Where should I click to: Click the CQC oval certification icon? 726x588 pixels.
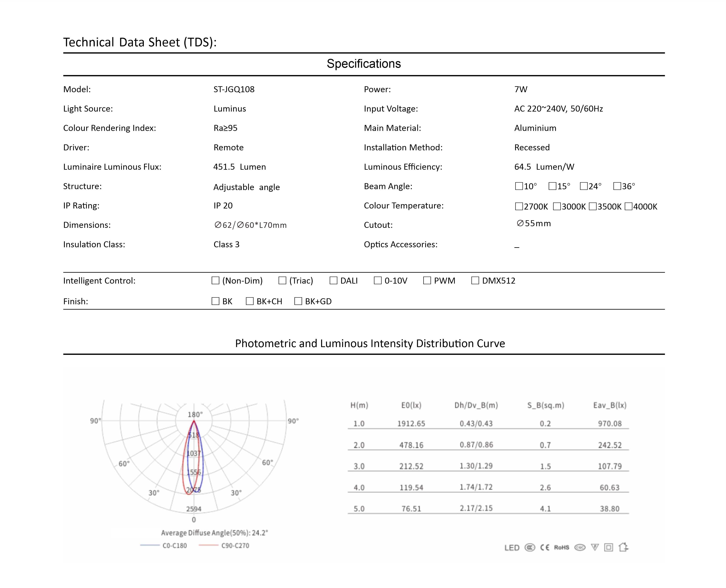click(x=580, y=547)
